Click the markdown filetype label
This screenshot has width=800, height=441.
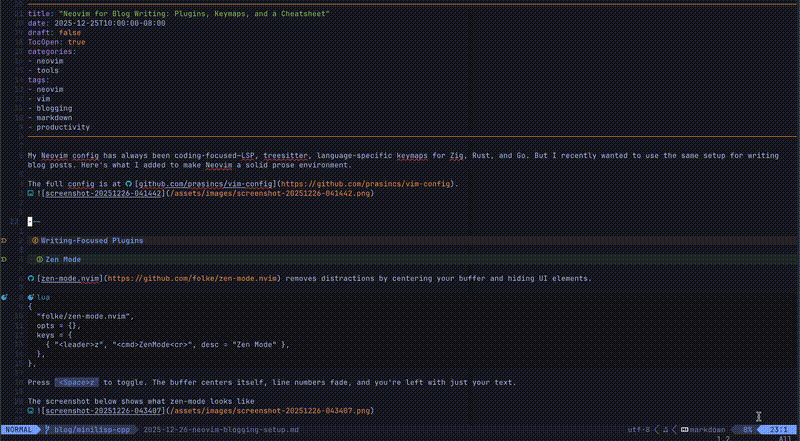click(708, 430)
